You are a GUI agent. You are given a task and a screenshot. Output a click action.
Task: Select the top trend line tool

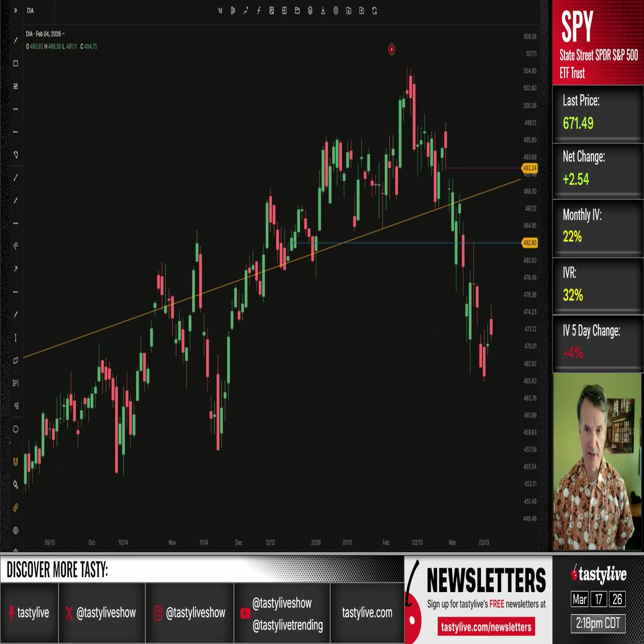pyautogui.click(x=16, y=40)
